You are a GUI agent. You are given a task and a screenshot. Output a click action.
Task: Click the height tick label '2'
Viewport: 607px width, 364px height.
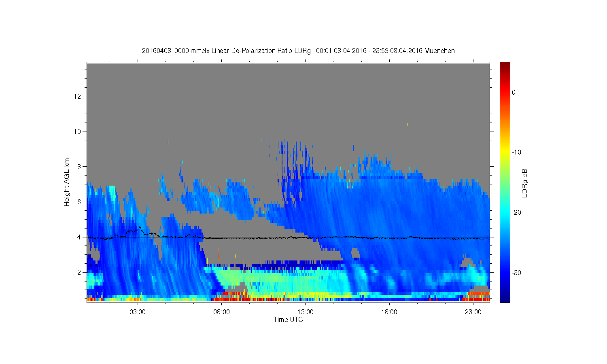(79, 272)
